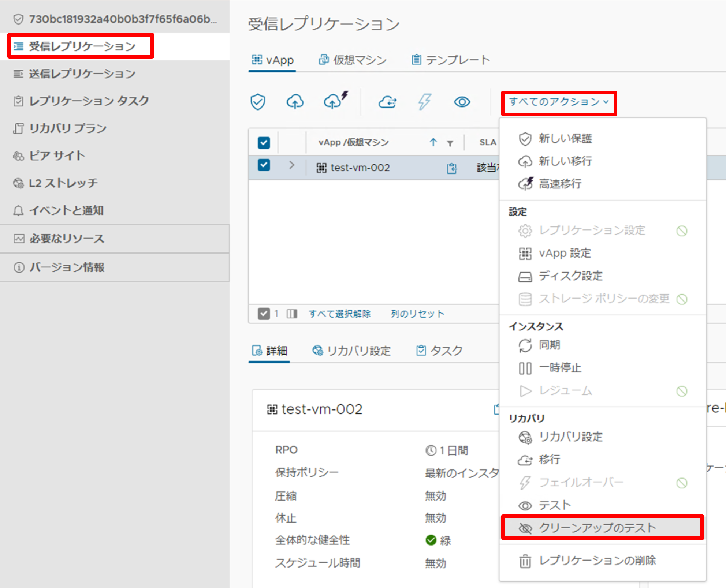Click the 列のリセット link
This screenshot has width=726, height=588.
(417, 314)
